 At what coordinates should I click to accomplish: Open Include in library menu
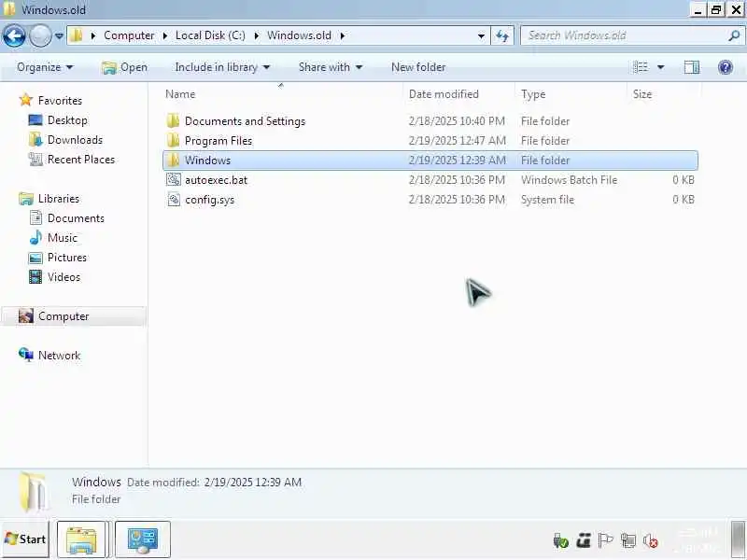click(222, 67)
